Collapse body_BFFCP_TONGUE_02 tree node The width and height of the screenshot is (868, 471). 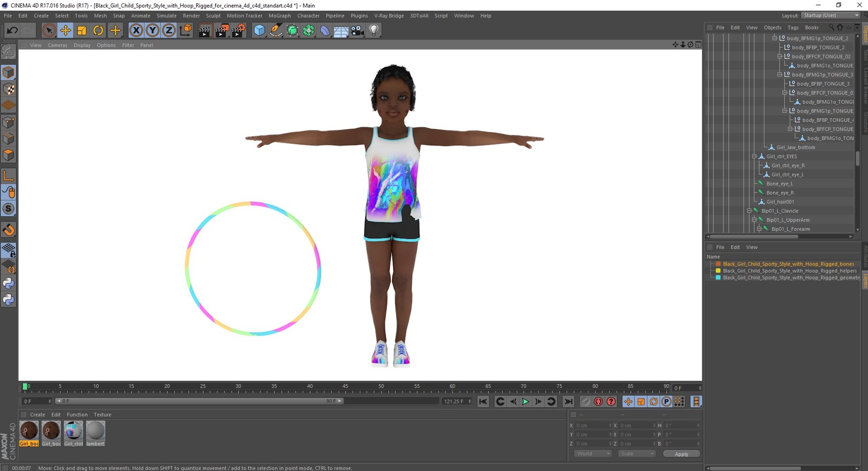tap(779, 57)
